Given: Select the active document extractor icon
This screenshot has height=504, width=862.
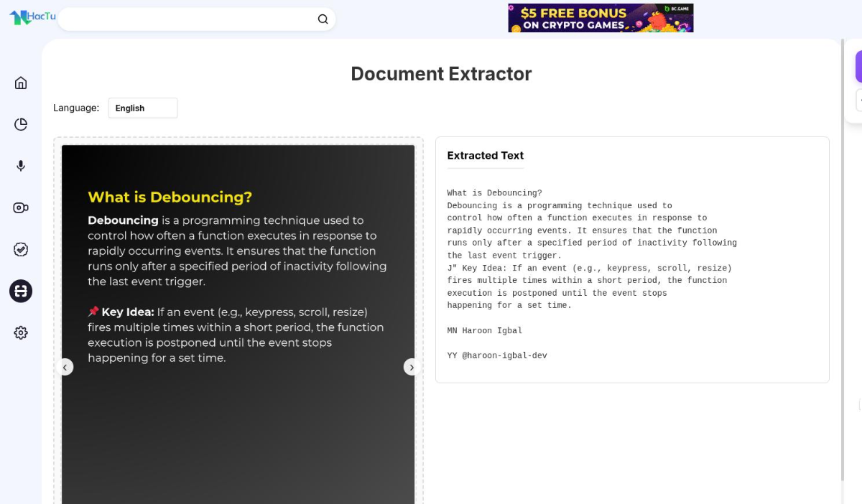Looking at the screenshot, I should (21, 291).
